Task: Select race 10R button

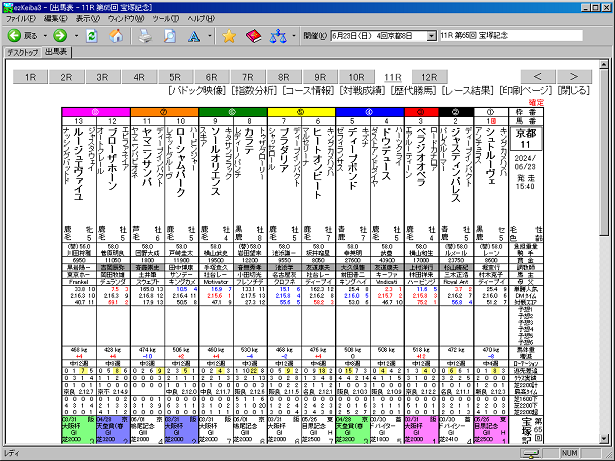Action: pyautogui.click(x=357, y=77)
